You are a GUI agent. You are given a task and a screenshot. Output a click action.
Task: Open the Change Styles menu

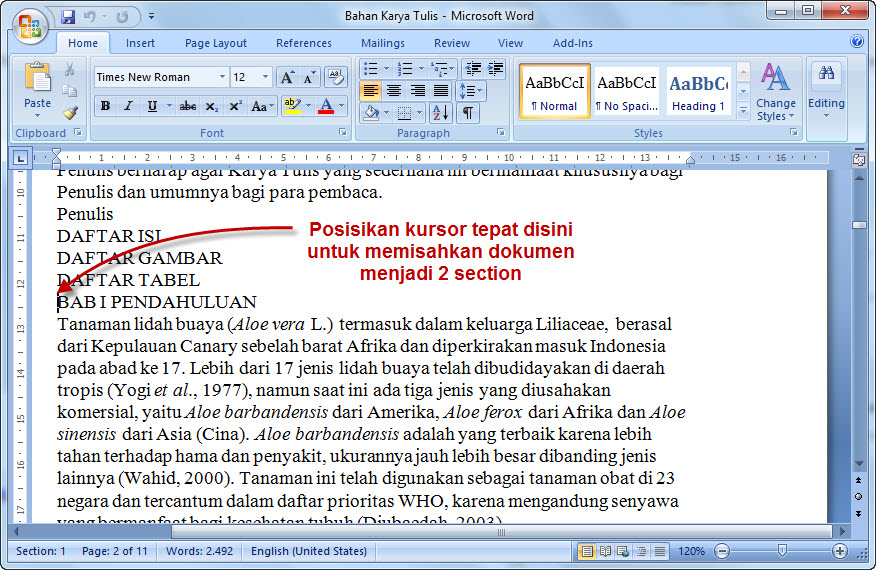coord(775,93)
